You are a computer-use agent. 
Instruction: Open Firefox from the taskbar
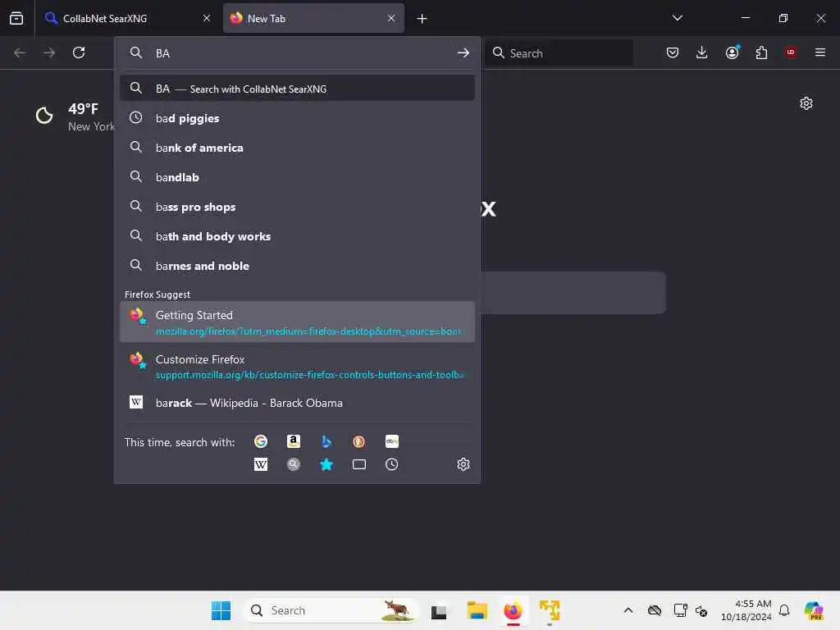pos(513,610)
